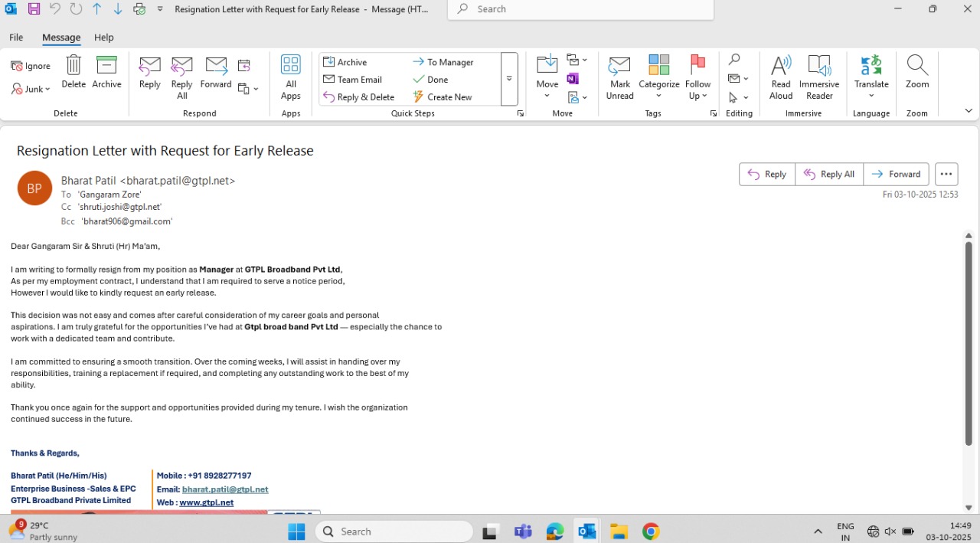Open the Windows Start menu
The image size is (980, 543).
[296, 532]
